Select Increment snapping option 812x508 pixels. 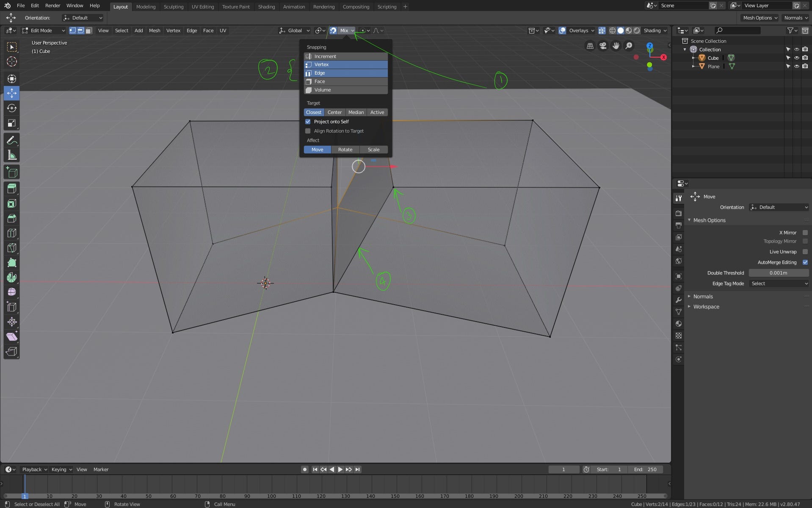pyautogui.click(x=346, y=56)
